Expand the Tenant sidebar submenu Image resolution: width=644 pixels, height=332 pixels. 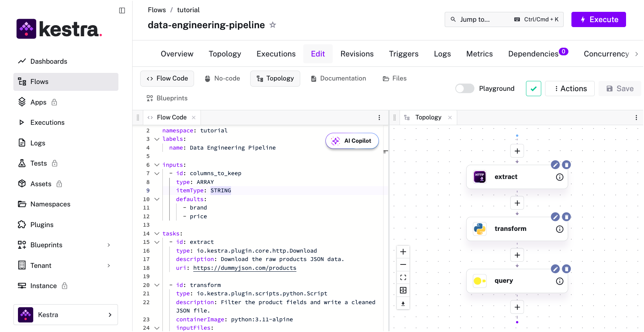108,266
